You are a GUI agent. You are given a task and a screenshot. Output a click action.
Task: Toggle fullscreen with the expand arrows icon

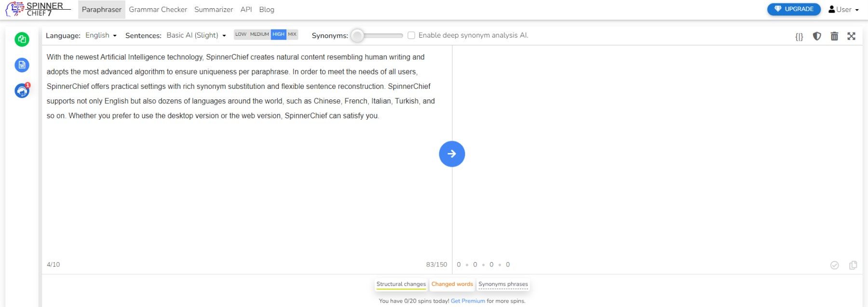point(852,36)
